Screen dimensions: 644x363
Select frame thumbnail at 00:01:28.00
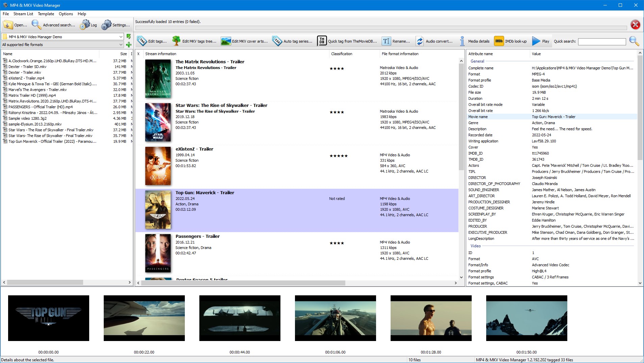tap(431, 318)
